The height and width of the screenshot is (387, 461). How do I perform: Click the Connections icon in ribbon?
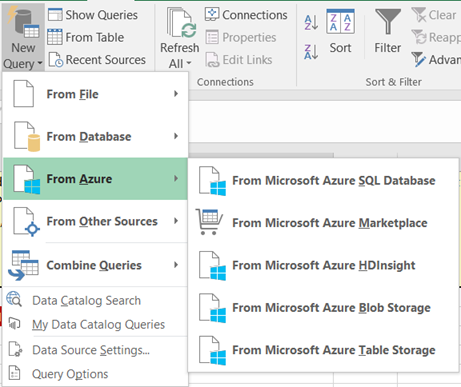click(212, 14)
